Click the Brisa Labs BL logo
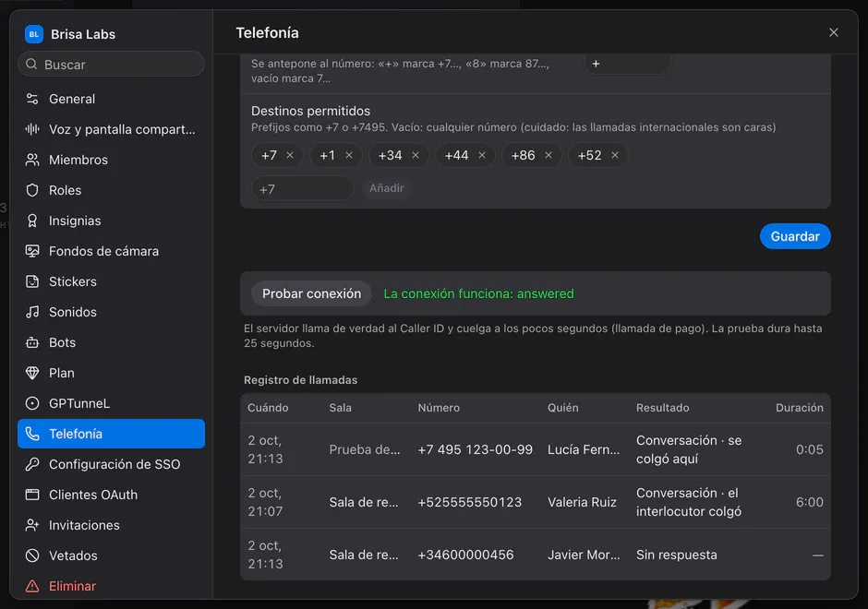 tap(34, 34)
